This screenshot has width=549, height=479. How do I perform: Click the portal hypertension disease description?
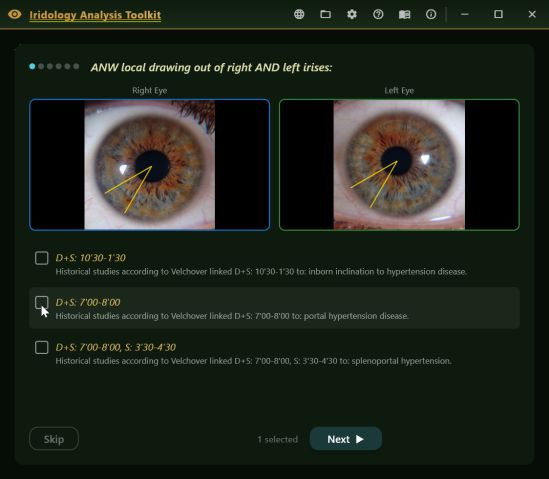[232, 316]
